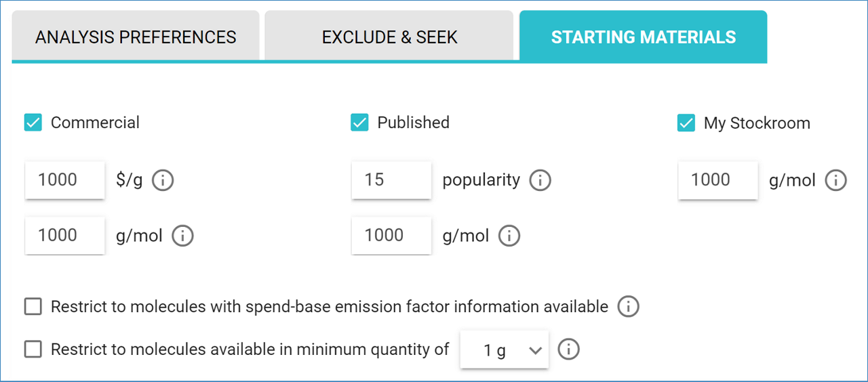Select the Starting Materials tab
868x382 pixels.
pos(643,37)
